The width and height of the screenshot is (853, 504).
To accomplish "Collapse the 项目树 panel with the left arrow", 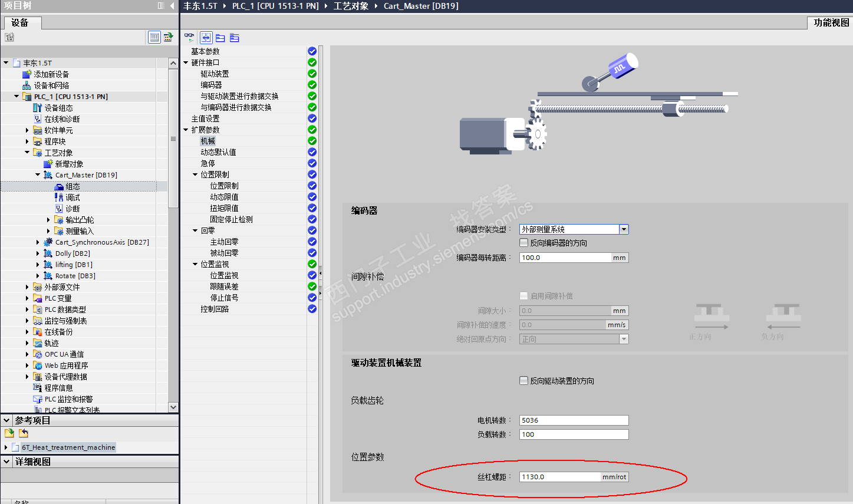I will point(172,6).
